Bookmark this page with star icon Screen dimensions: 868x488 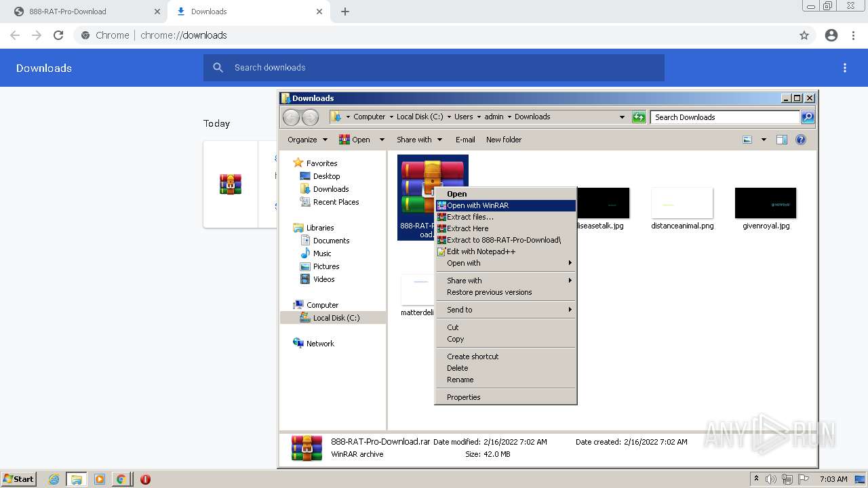pos(804,35)
